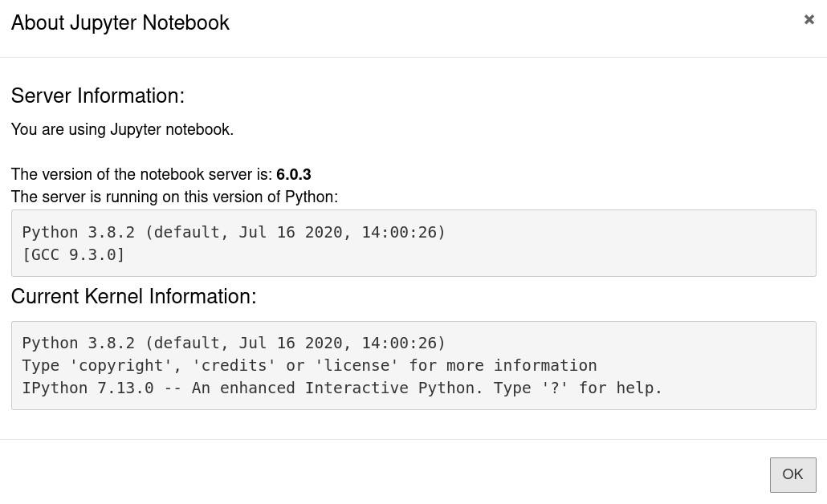The width and height of the screenshot is (827, 504).
Task: Select the dialog title About Jupyter Notebook
Action: coord(120,22)
